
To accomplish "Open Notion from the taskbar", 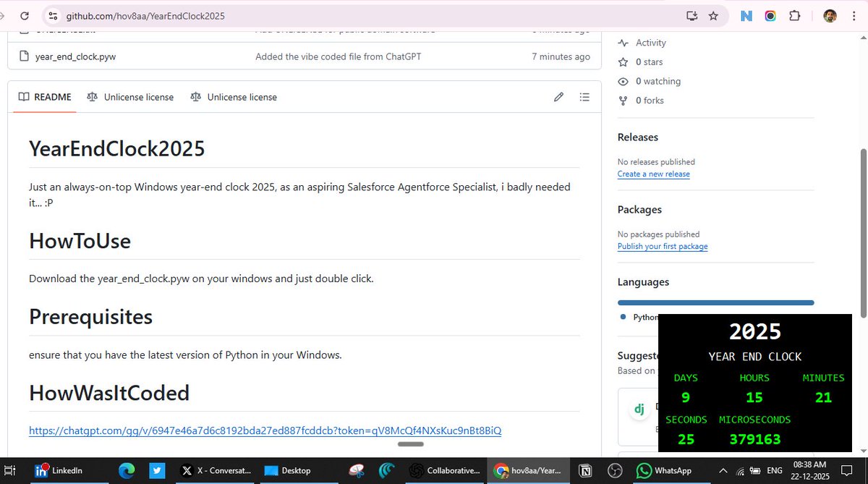I will click(x=584, y=470).
